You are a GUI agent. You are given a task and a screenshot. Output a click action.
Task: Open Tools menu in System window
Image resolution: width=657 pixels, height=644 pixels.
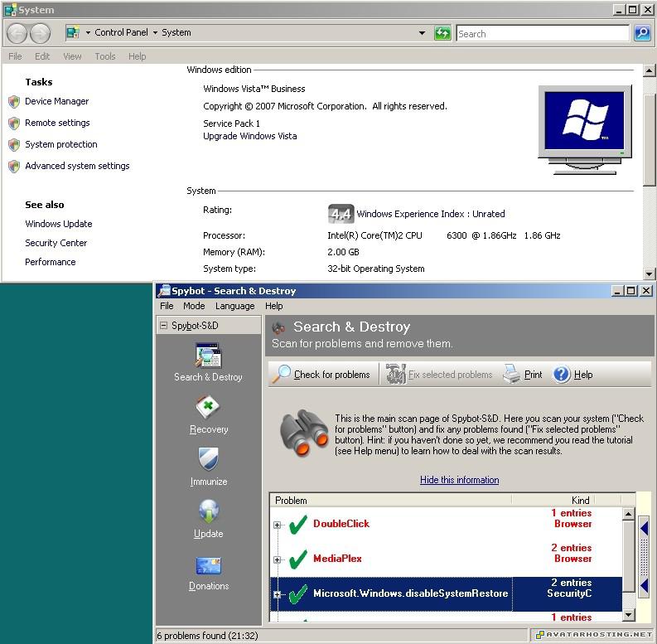point(104,56)
